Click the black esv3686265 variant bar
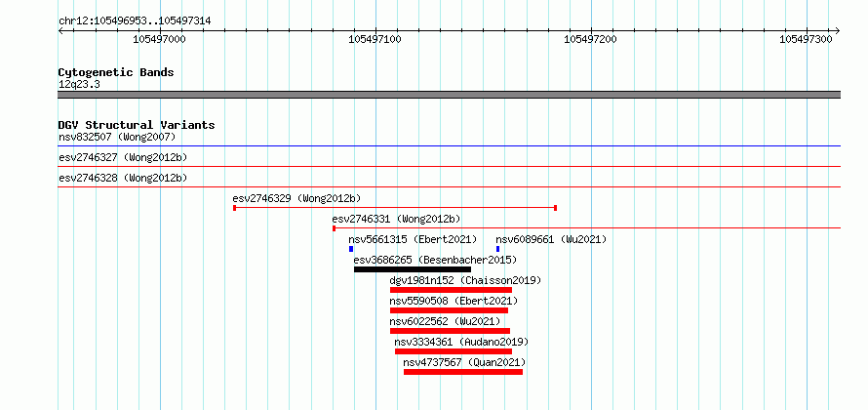Screen dimensions: 868x410 click(x=413, y=269)
